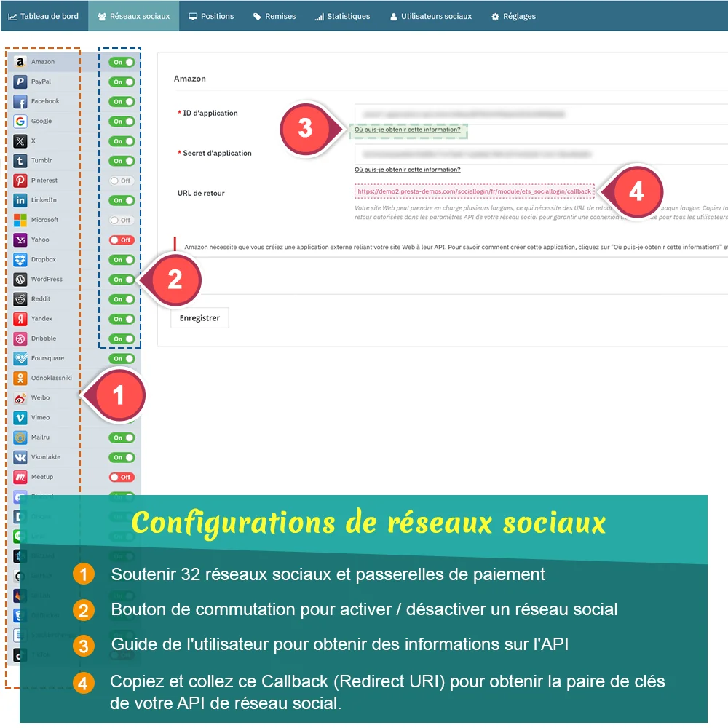The height and width of the screenshot is (728, 728).
Task: Open the Facebook network icon
Action: click(x=20, y=101)
